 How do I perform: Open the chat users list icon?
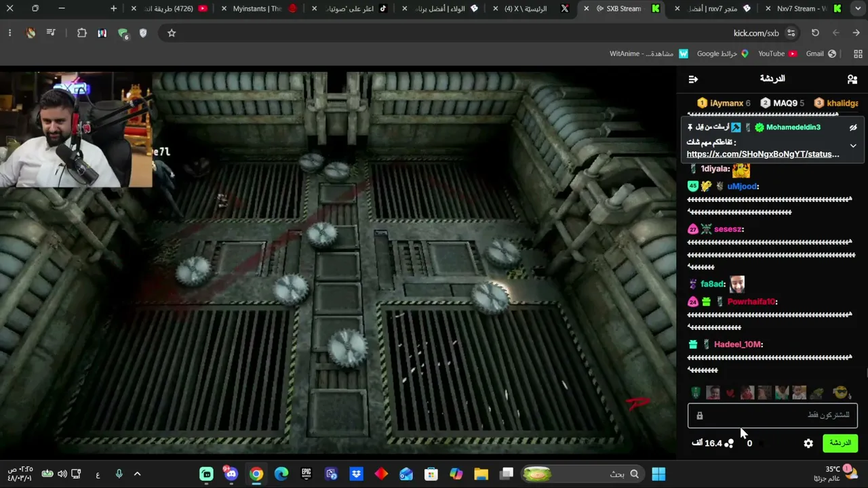[852, 79]
